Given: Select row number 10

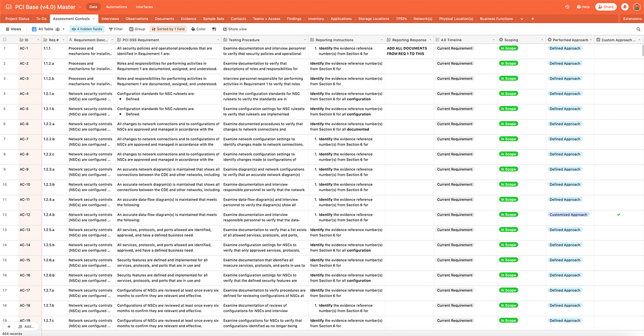Looking at the screenshot, I should 5,185.
